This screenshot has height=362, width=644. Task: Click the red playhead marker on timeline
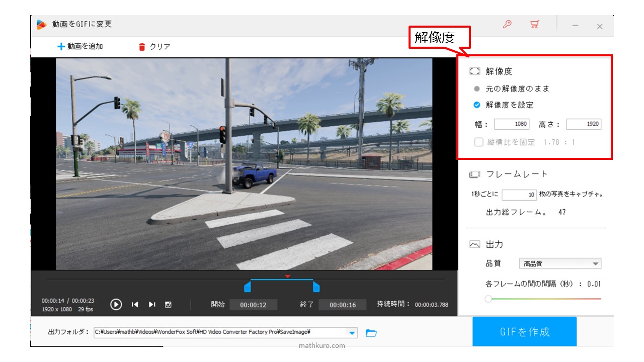[288, 276]
